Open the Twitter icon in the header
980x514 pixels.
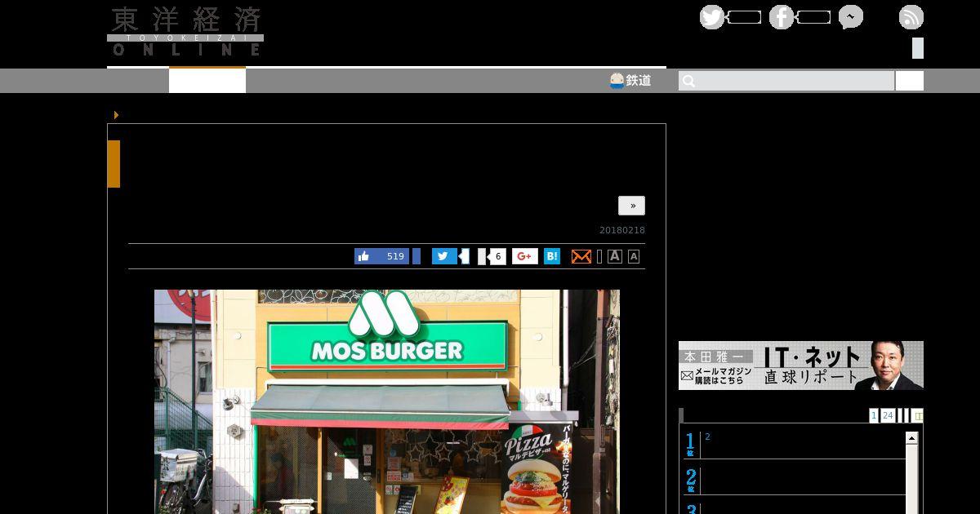click(712, 17)
